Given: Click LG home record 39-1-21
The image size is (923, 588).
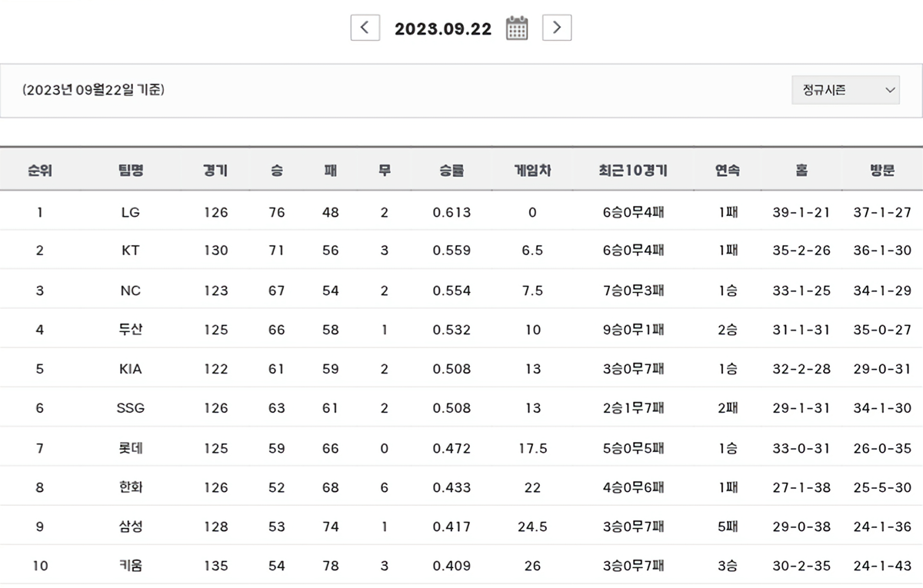Looking at the screenshot, I should point(801,212).
